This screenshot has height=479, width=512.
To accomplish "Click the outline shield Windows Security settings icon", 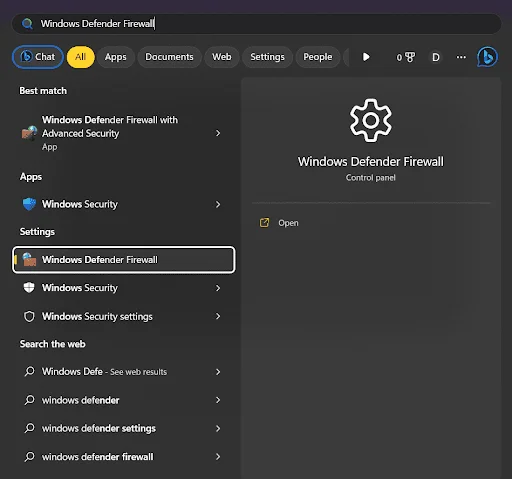I will click(29, 316).
